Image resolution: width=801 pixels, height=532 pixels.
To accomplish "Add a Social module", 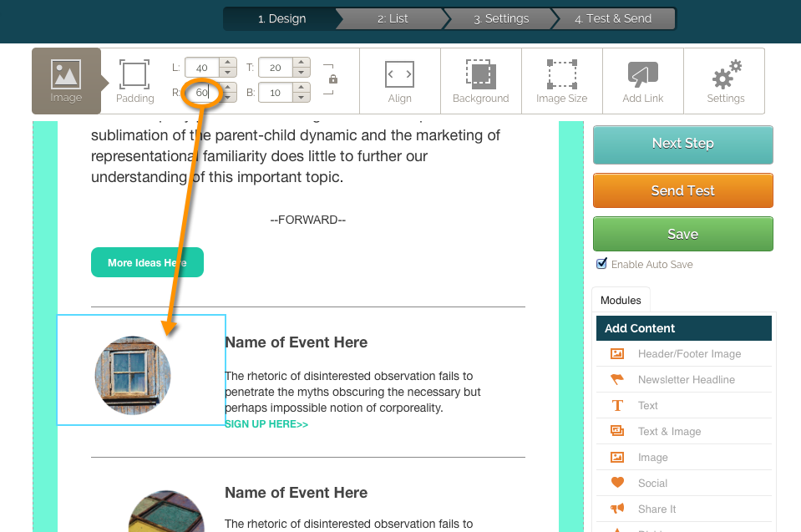I will (x=683, y=483).
